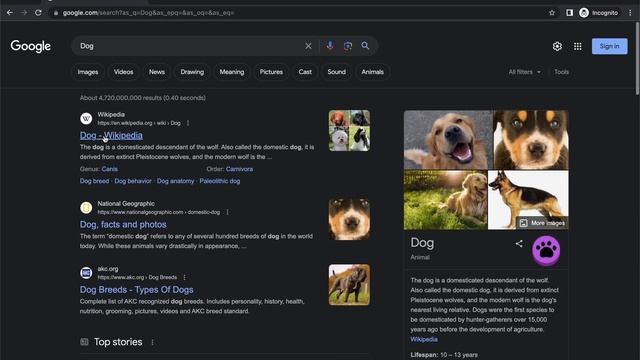Open more options for Wikipedia result
This screenshot has height=360, width=640.
point(188,123)
